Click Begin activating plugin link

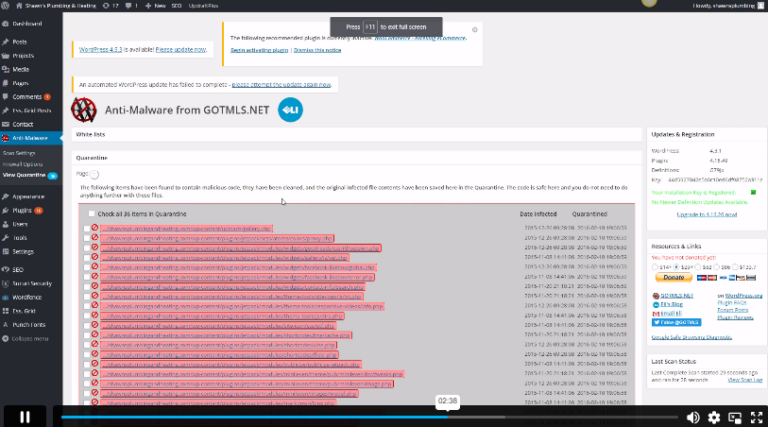[x=259, y=50]
